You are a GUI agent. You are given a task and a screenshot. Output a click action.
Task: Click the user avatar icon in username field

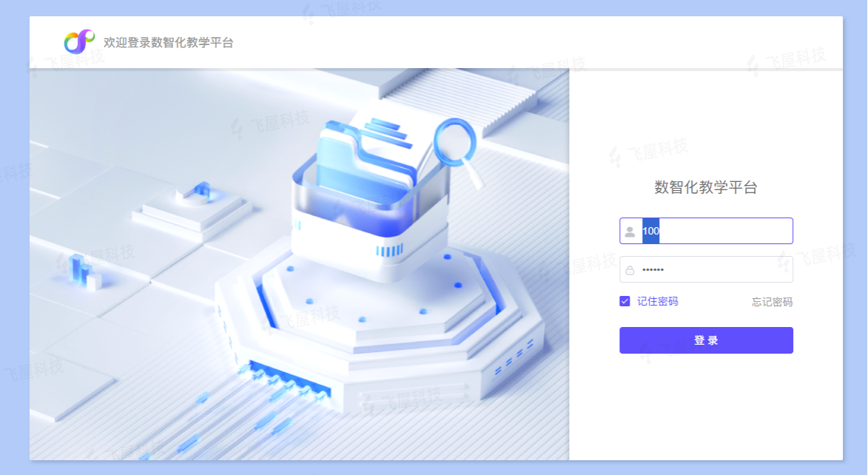[630, 232]
